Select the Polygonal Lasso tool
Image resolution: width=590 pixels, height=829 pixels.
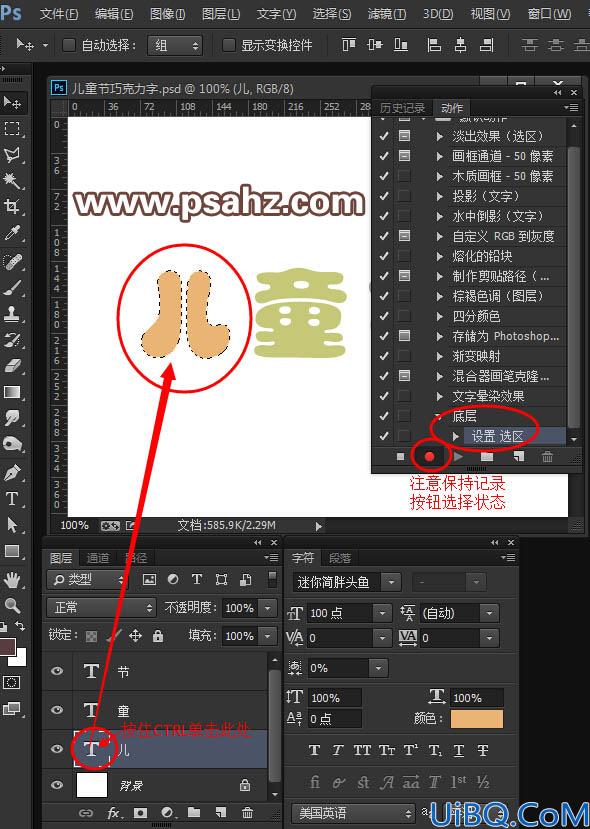click(12, 155)
